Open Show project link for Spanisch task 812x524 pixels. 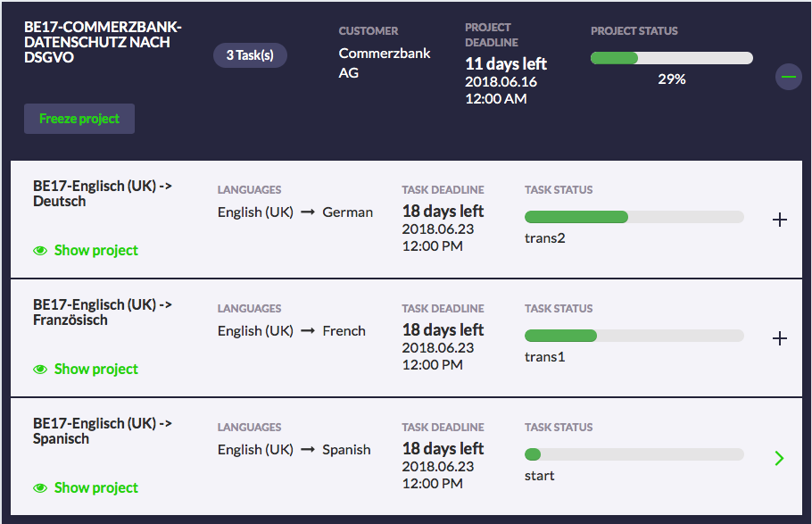pos(96,488)
